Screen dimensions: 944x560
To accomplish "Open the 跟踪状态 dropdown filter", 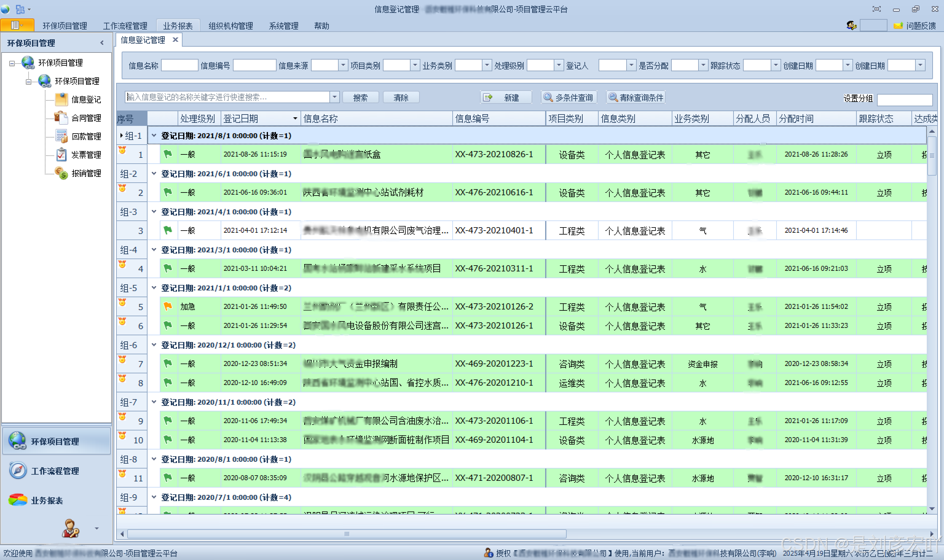I will [775, 66].
